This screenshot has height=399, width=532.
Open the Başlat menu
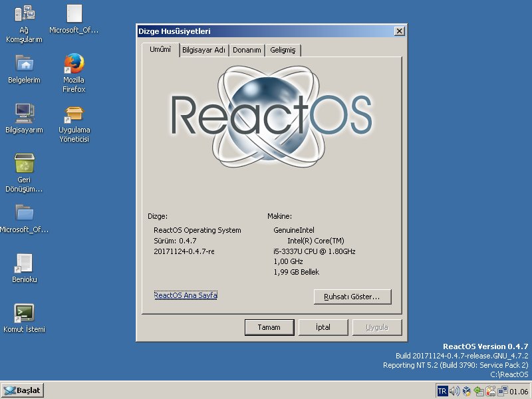pos(23,390)
